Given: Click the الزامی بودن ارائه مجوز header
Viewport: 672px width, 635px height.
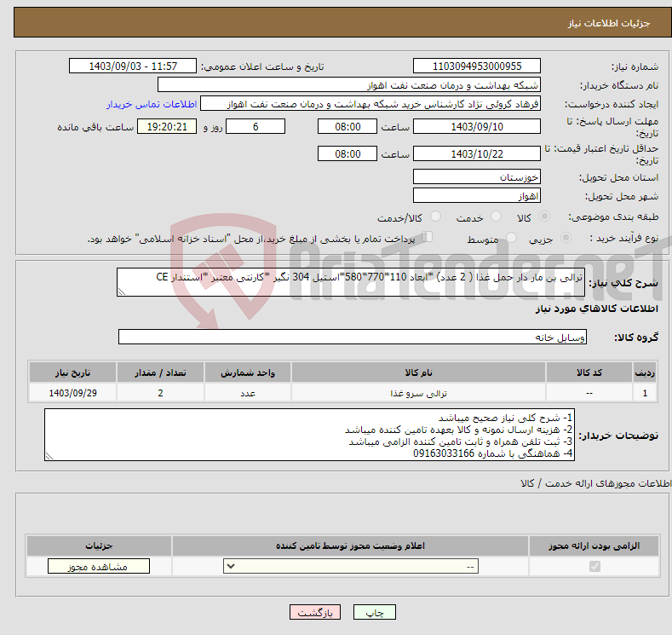Looking at the screenshot, I should (x=594, y=546).
